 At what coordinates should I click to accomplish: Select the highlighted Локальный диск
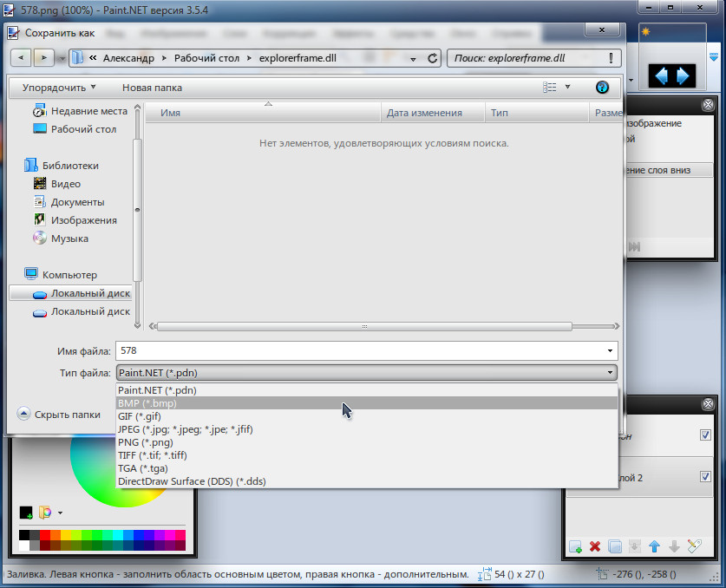coord(70,293)
